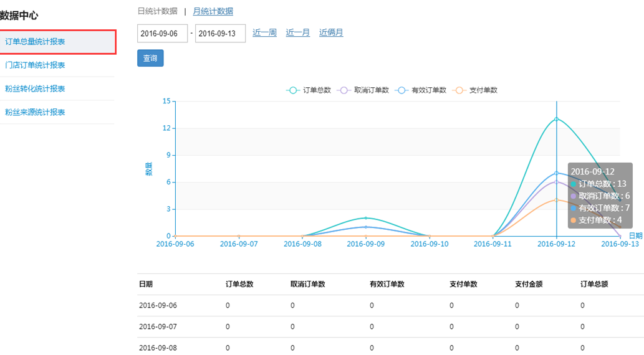The width and height of the screenshot is (644, 355).
Task: Click the 订单总数 data point on 2016-09-09
Action: click(x=366, y=218)
